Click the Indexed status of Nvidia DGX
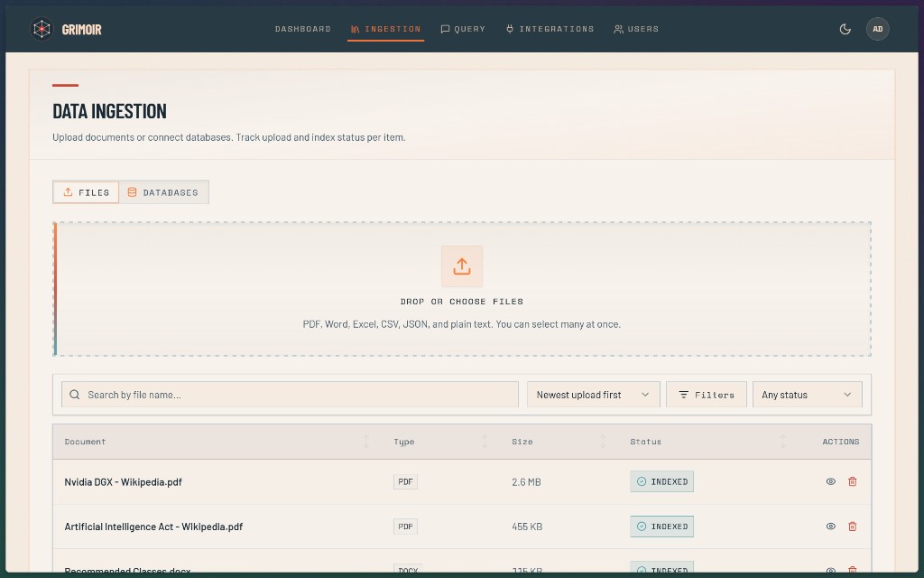Screen dimensions: 924x578 [x=661, y=482]
